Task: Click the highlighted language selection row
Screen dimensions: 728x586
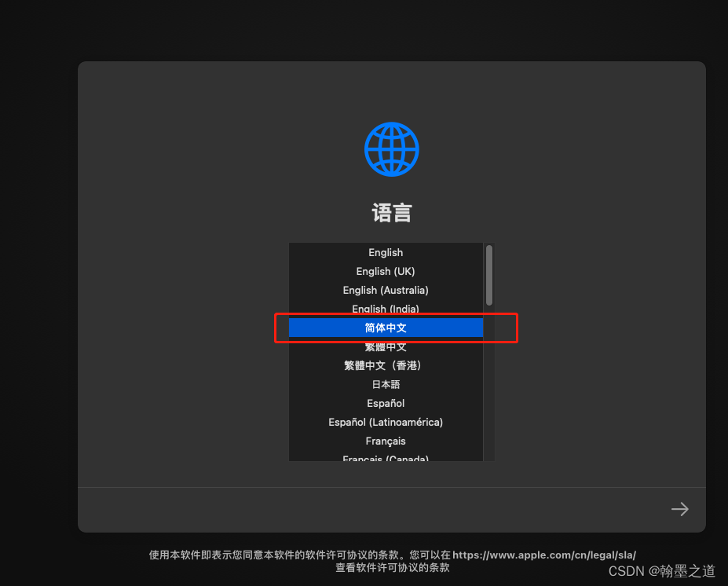Action: (386, 328)
